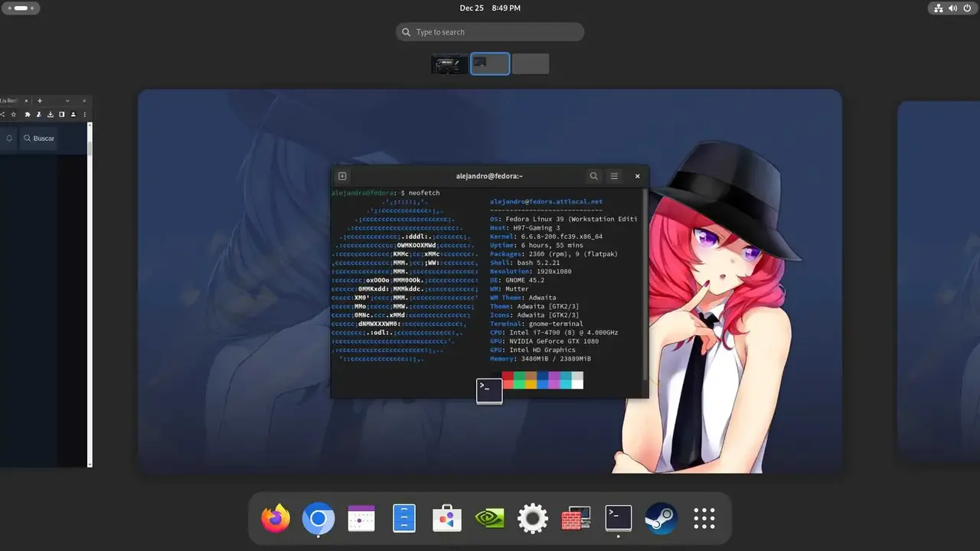Open the browser three-dot menu
This screenshot has height=551, width=980.
pyautogui.click(x=84, y=114)
